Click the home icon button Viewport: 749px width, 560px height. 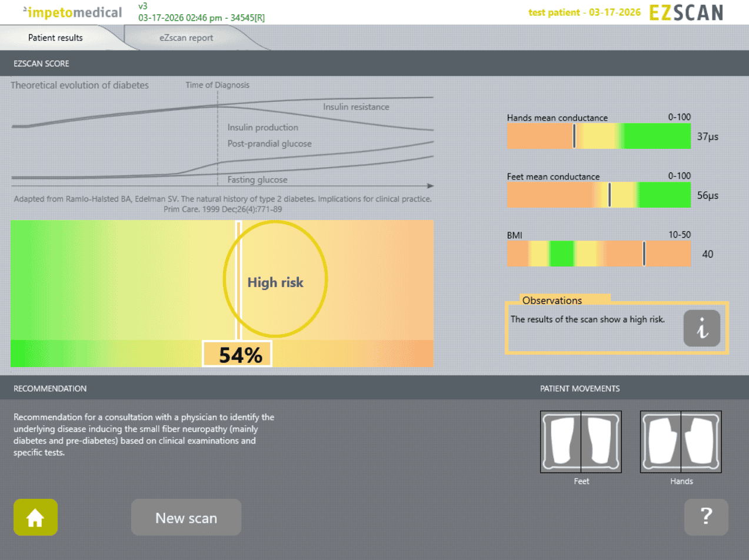(35, 517)
